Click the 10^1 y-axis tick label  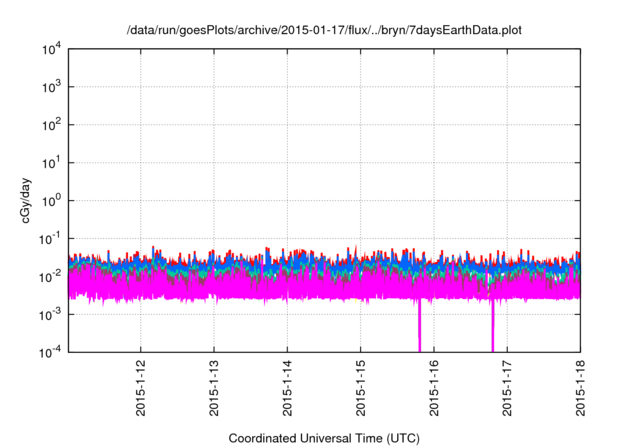tap(54, 163)
